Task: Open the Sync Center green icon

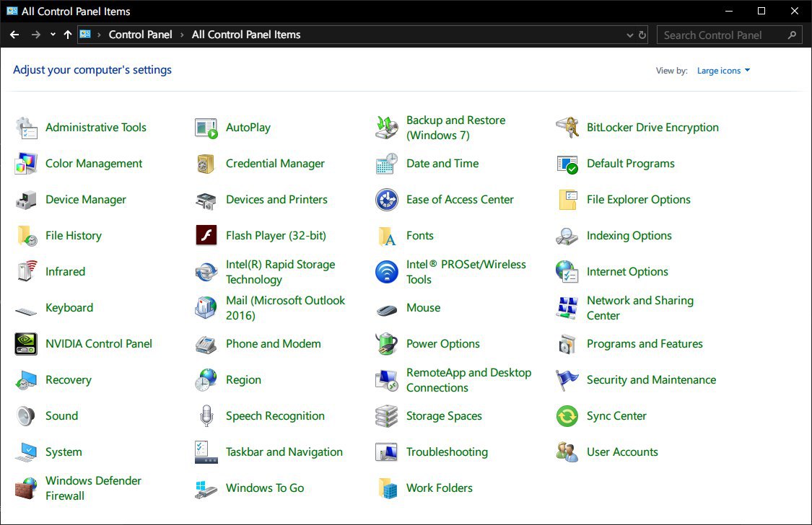Action: [x=567, y=416]
